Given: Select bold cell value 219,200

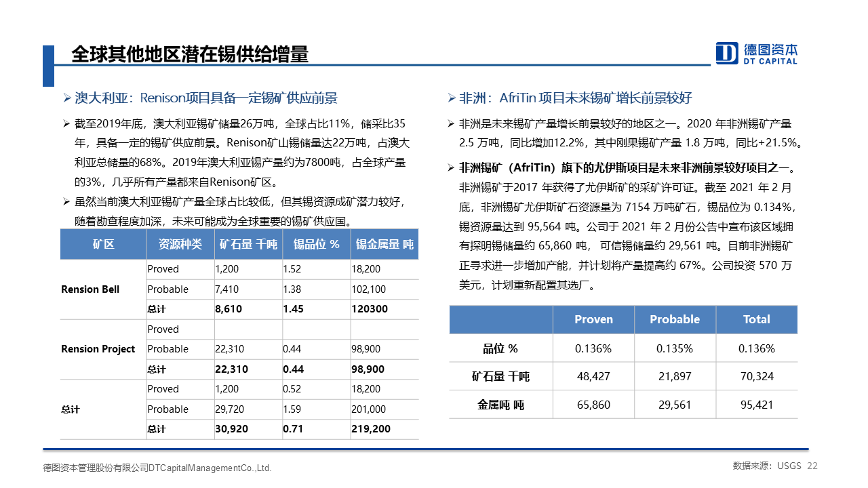Looking at the screenshot, I should pyautogui.click(x=370, y=429).
